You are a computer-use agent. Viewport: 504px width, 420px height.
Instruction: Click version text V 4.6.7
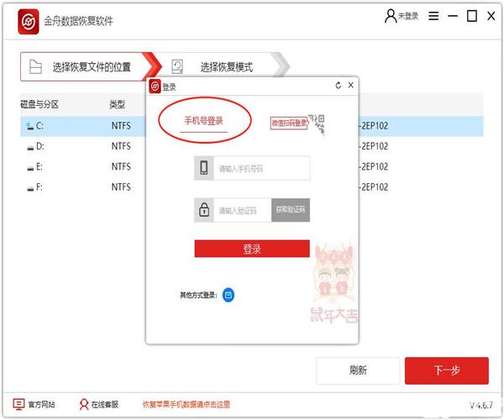(x=480, y=405)
